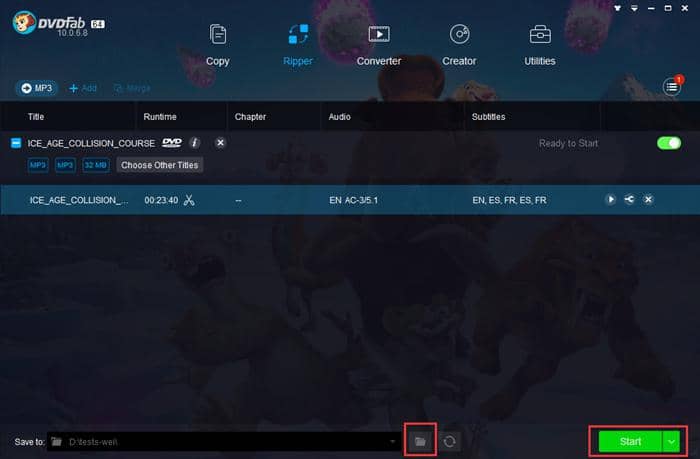
Task: Click the Chapter column header
Action: pyautogui.click(x=250, y=117)
